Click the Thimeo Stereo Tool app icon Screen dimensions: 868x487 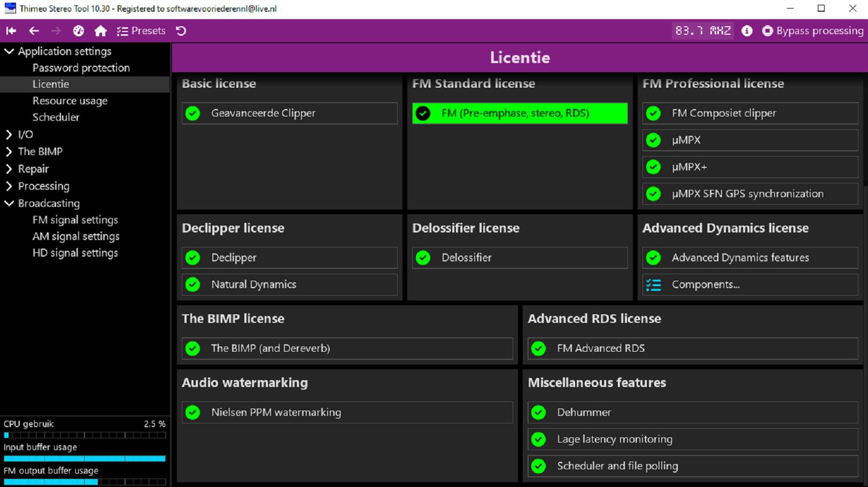(x=10, y=9)
